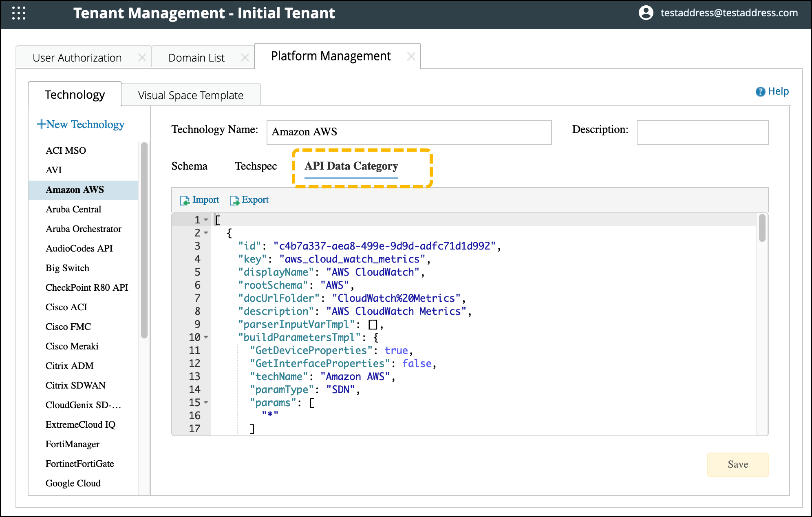The height and width of the screenshot is (517, 812).
Task: Close the Platform Management tab
Action: pyautogui.click(x=411, y=57)
